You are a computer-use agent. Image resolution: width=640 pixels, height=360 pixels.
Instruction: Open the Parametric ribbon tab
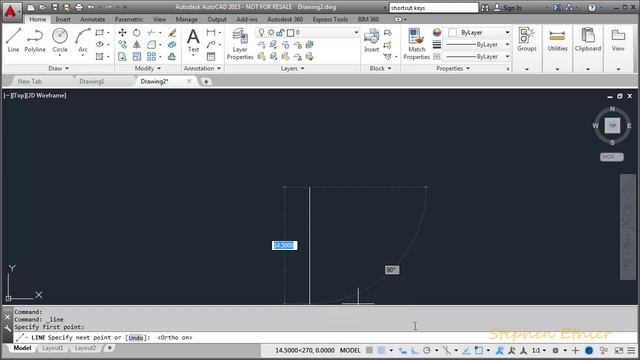pos(129,19)
